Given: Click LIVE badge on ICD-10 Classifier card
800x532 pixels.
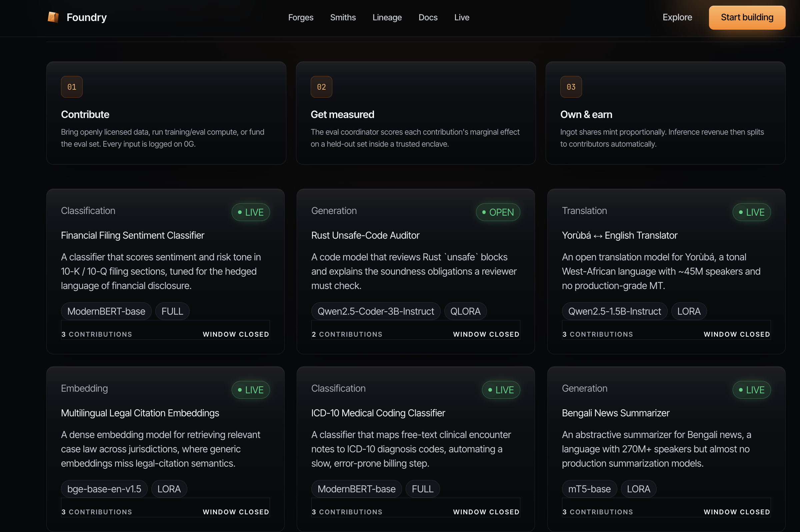Looking at the screenshot, I should (500, 390).
